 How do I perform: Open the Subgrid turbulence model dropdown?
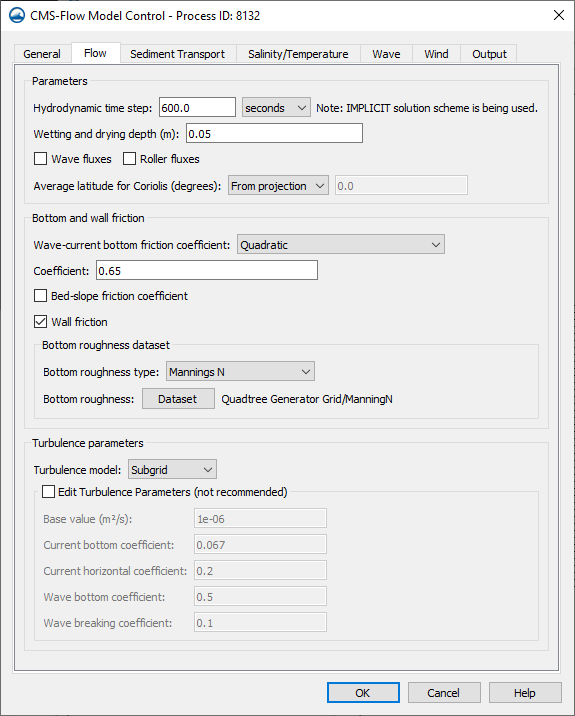click(x=172, y=469)
